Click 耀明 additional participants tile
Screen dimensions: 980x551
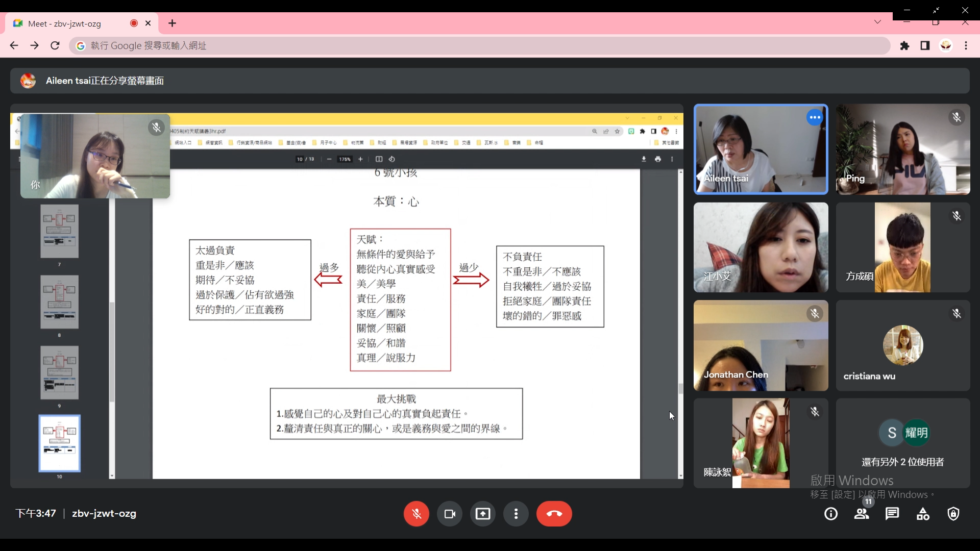click(x=902, y=443)
